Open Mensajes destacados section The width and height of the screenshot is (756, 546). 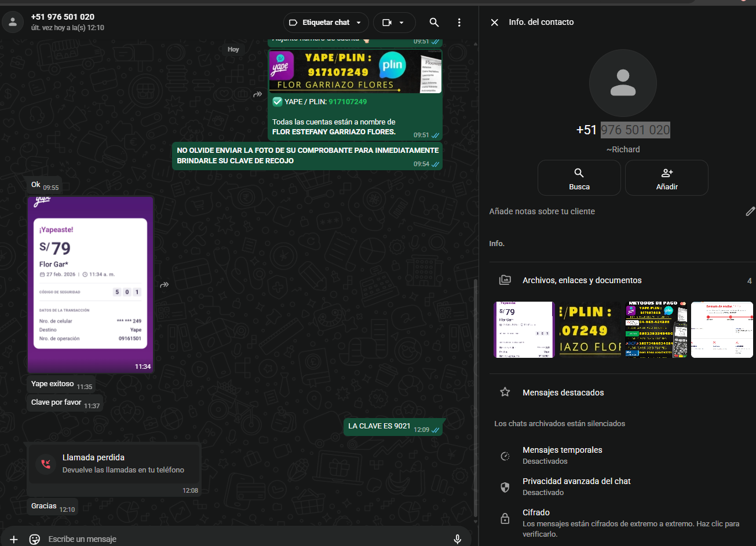coord(563,393)
